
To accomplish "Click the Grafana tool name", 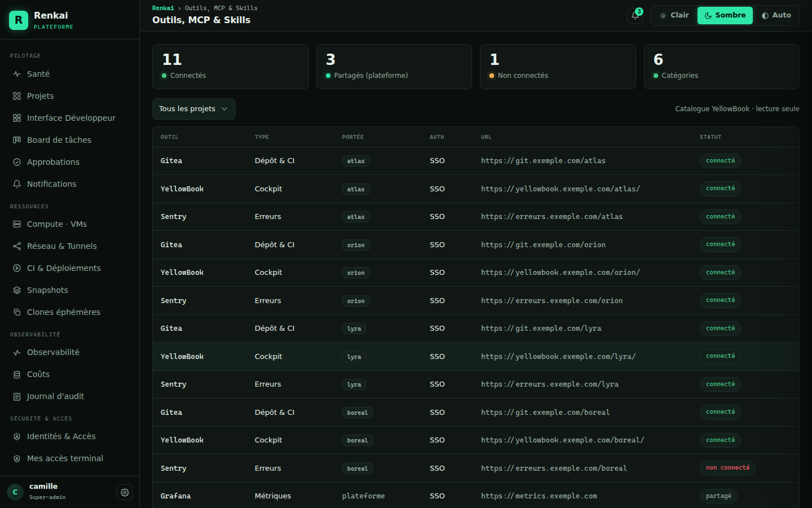I will [x=175, y=496].
